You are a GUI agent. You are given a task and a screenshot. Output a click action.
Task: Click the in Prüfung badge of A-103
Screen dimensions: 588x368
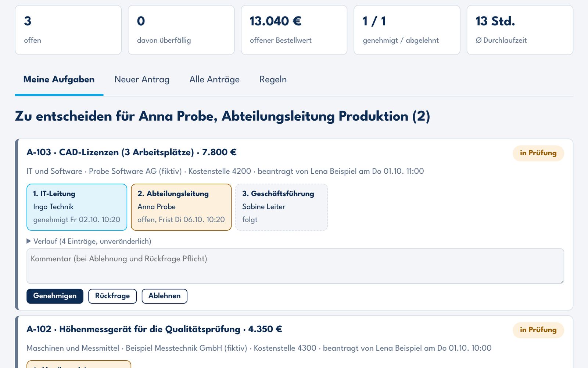[538, 153]
